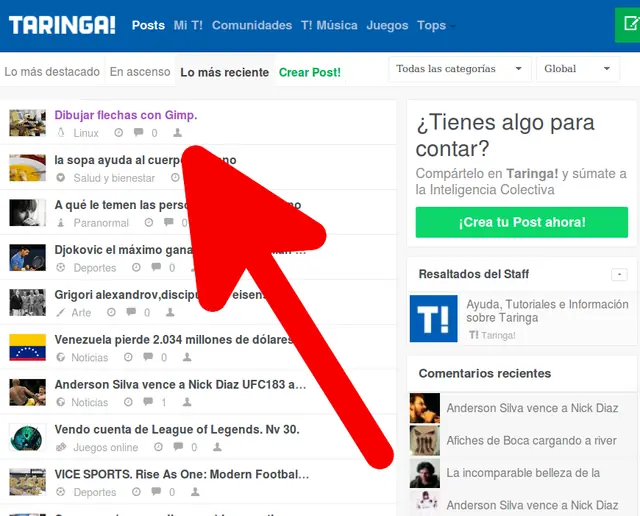Click the user icon on Dibujar flechas row
Screen dimensions: 640x516
point(178,133)
